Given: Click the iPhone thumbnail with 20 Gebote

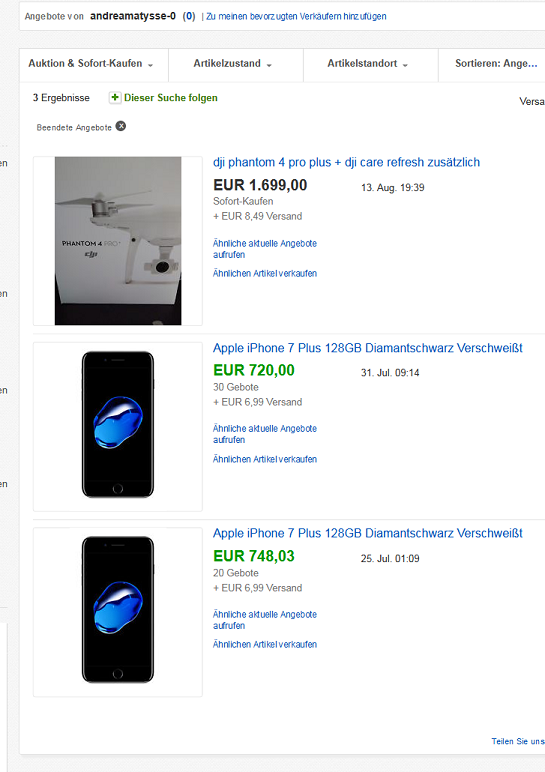Looking at the screenshot, I should [118, 610].
